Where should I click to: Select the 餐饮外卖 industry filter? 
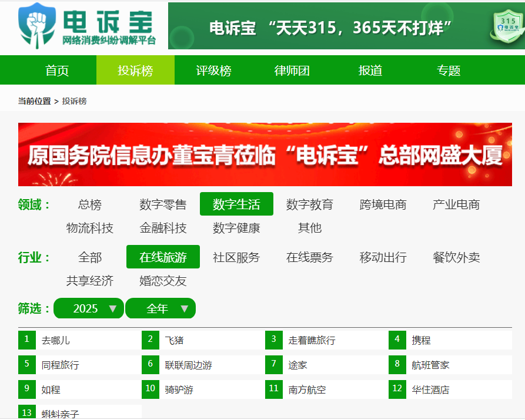pyautogui.click(x=456, y=257)
